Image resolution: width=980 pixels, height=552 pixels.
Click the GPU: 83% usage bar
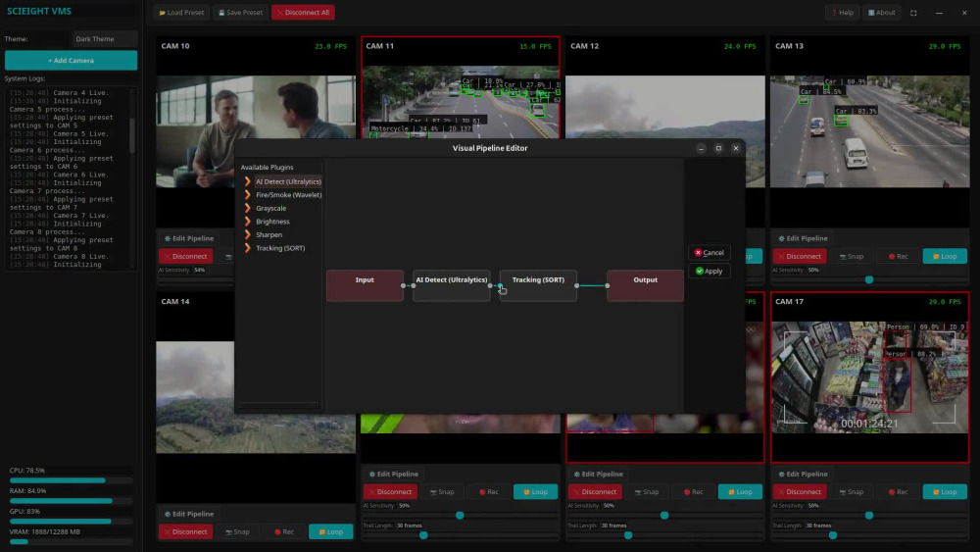pos(71,521)
